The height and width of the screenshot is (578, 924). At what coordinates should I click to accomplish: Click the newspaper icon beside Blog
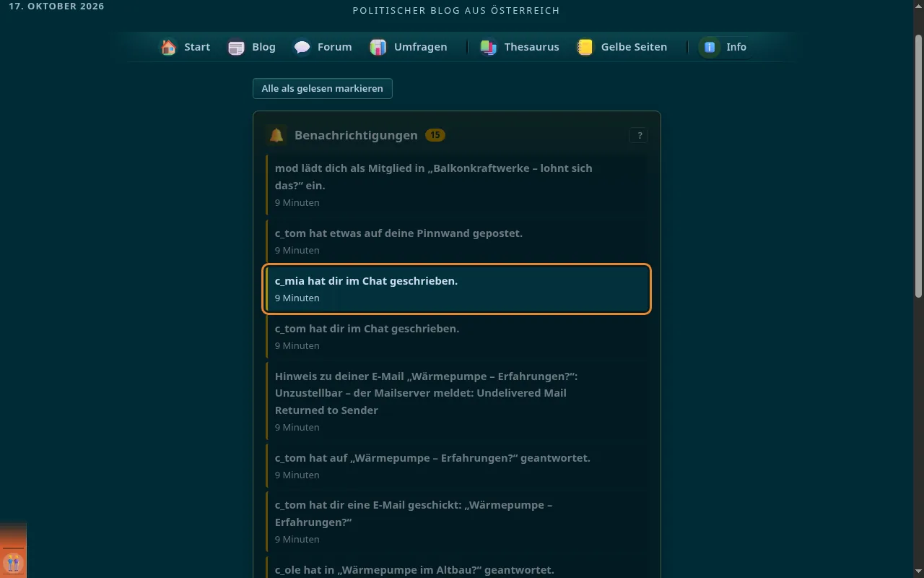(x=236, y=47)
